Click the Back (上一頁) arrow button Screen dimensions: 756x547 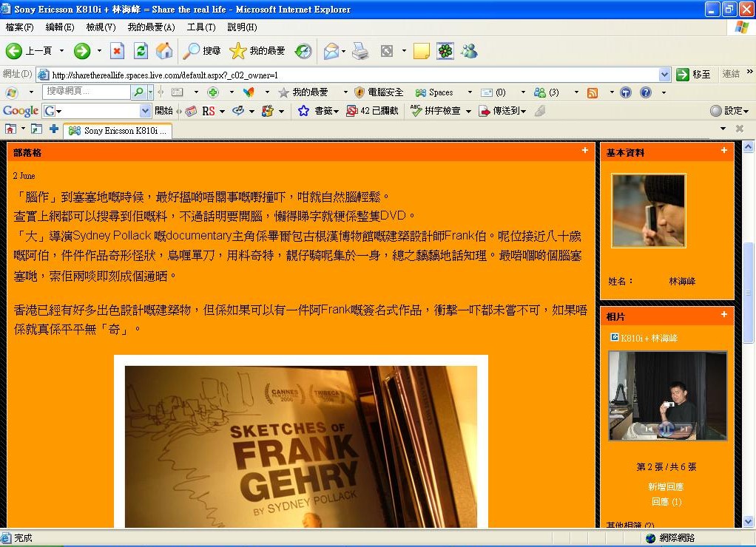click(x=28, y=50)
